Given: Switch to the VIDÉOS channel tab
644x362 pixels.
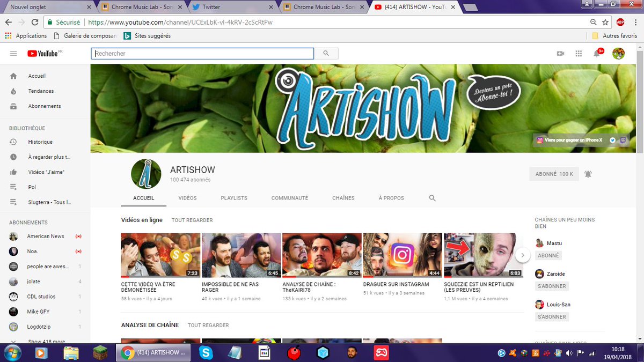Looking at the screenshot, I should (187, 198).
